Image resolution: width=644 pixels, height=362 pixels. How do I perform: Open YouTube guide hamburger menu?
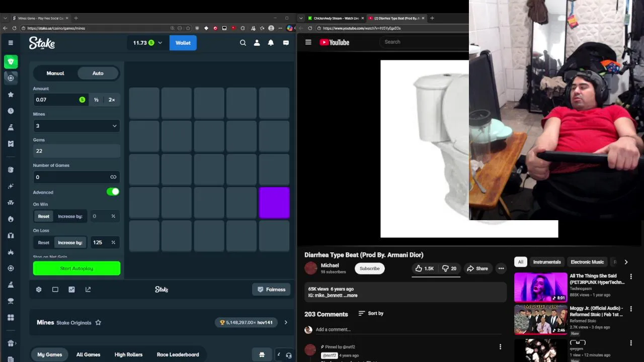(308, 42)
